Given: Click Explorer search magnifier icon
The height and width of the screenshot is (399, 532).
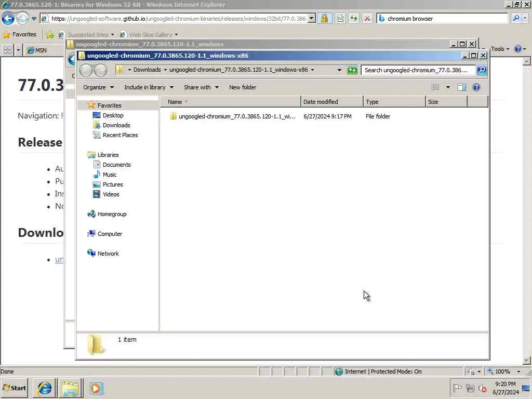Looking at the screenshot, I should 482,70.
